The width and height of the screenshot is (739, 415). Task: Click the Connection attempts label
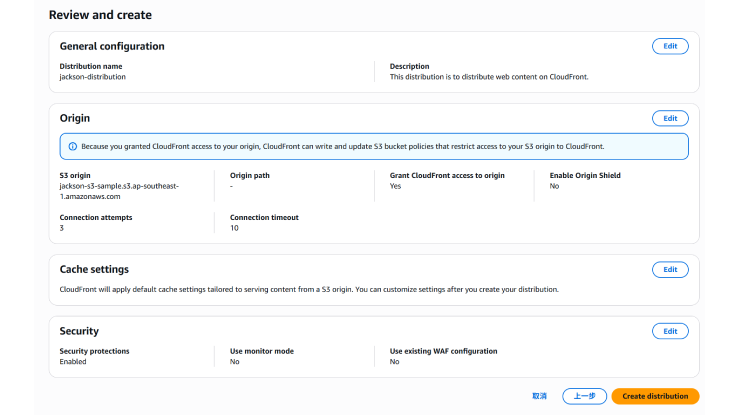pyautogui.click(x=96, y=217)
